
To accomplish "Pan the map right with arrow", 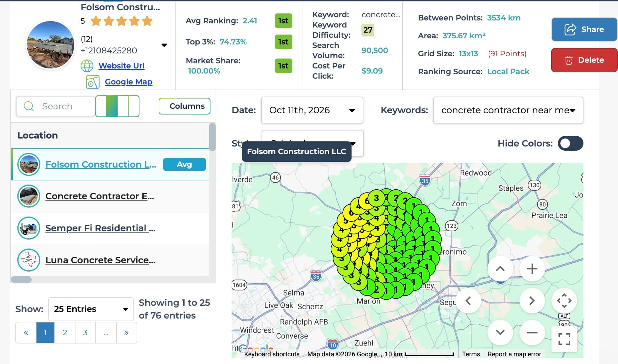I will click(532, 301).
